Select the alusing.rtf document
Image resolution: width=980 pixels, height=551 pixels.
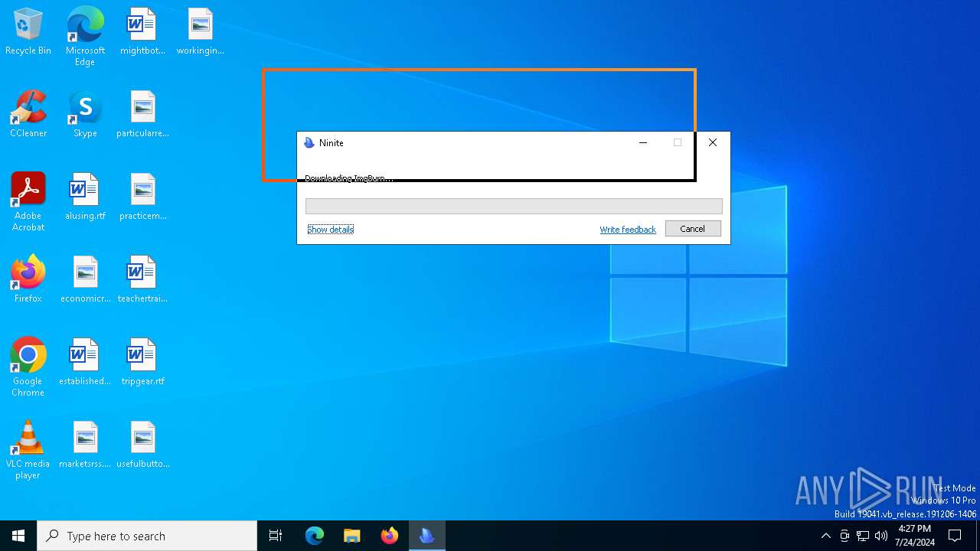(85, 197)
